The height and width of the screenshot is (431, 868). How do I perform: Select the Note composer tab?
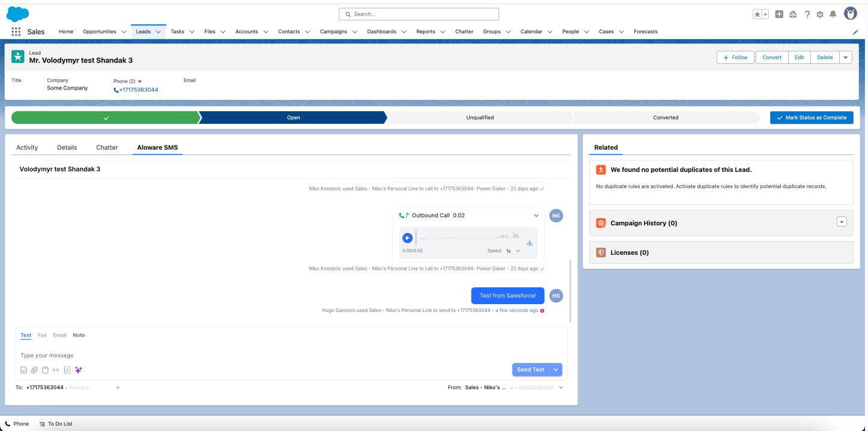pos(79,335)
